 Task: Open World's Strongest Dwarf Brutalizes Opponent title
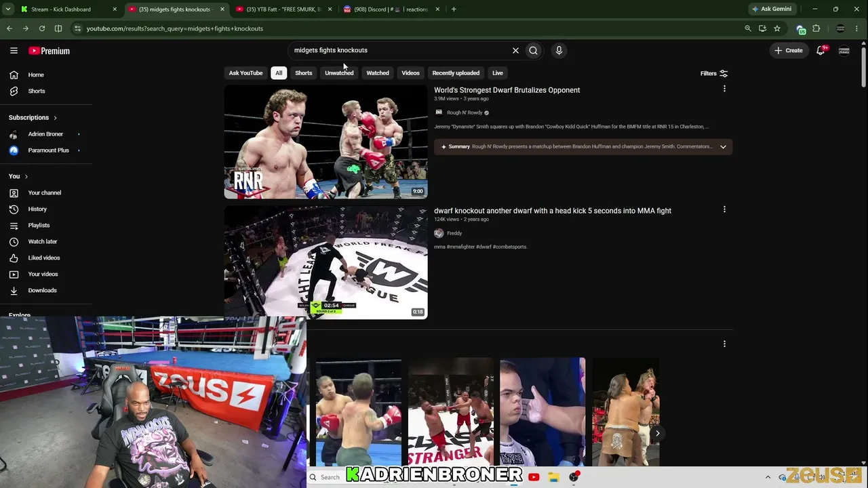507,90
